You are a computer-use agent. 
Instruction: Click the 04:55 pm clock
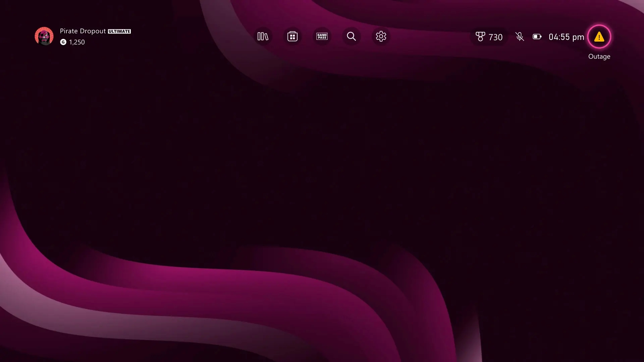[x=566, y=37]
